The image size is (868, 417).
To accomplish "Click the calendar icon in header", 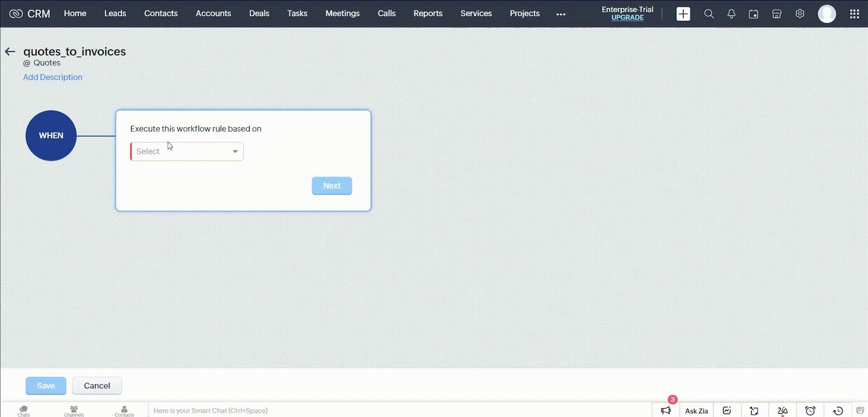I will tap(753, 14).
